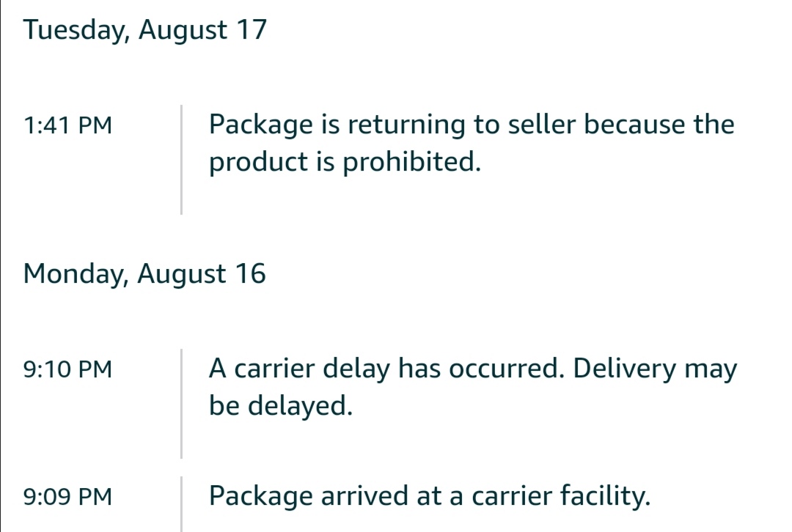Click the 'Delivery may' sentence start

[655, 369]
